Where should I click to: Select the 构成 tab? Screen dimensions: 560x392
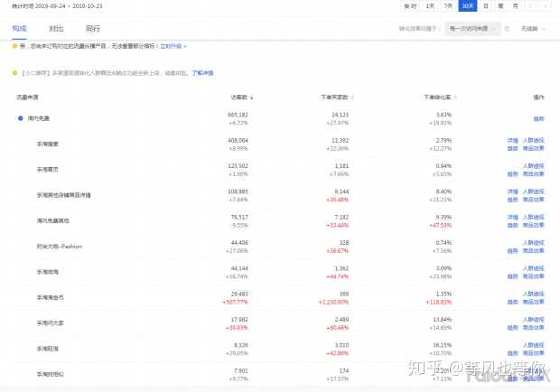coord(20,29)
